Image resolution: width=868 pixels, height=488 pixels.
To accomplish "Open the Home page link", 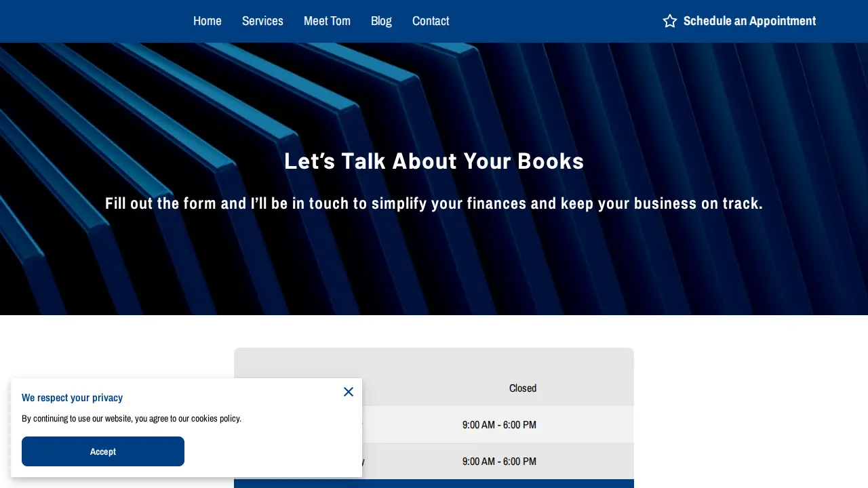I will tap(207, 21).
